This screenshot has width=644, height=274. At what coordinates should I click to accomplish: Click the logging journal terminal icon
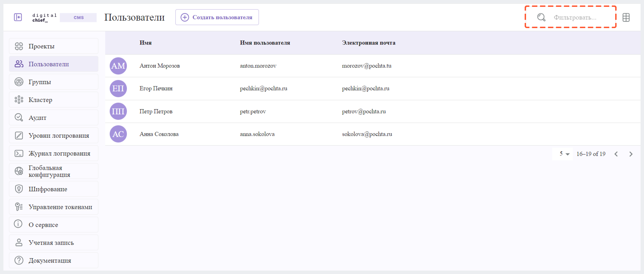click(19, 153)
